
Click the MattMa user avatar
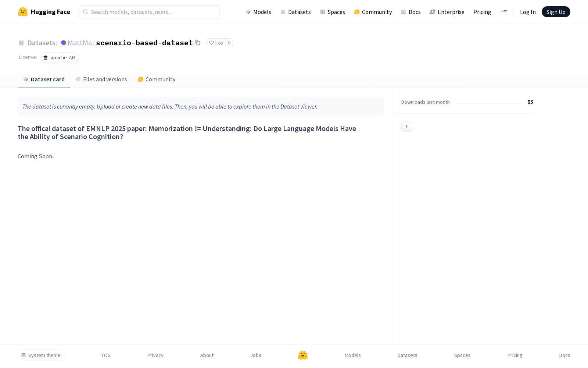coord(64,43)
